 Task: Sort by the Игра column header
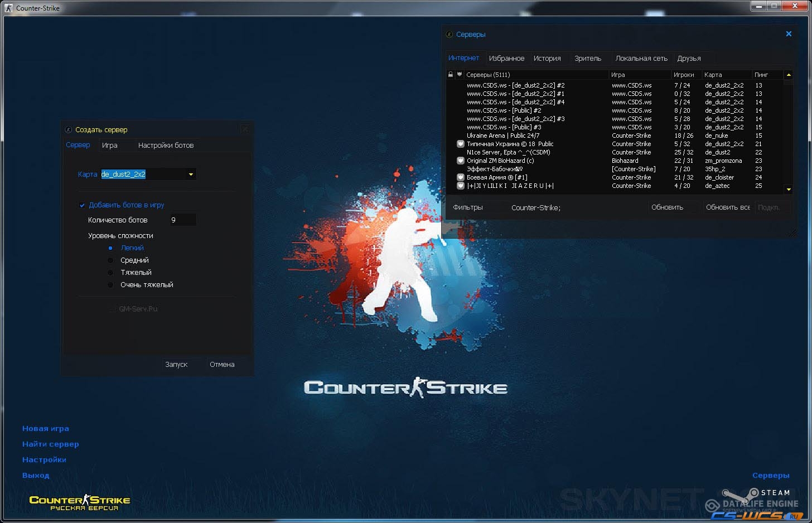[x=640, y=75]
